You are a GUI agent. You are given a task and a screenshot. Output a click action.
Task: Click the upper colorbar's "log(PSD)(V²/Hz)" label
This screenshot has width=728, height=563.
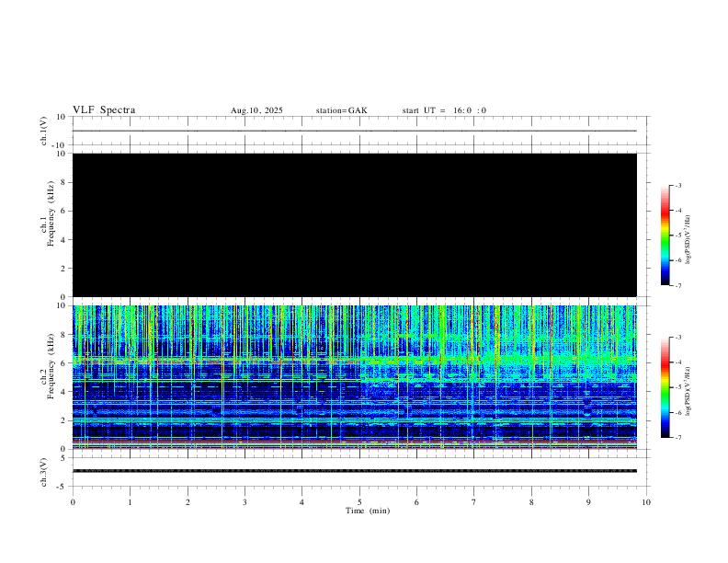(x=688, y=239)
